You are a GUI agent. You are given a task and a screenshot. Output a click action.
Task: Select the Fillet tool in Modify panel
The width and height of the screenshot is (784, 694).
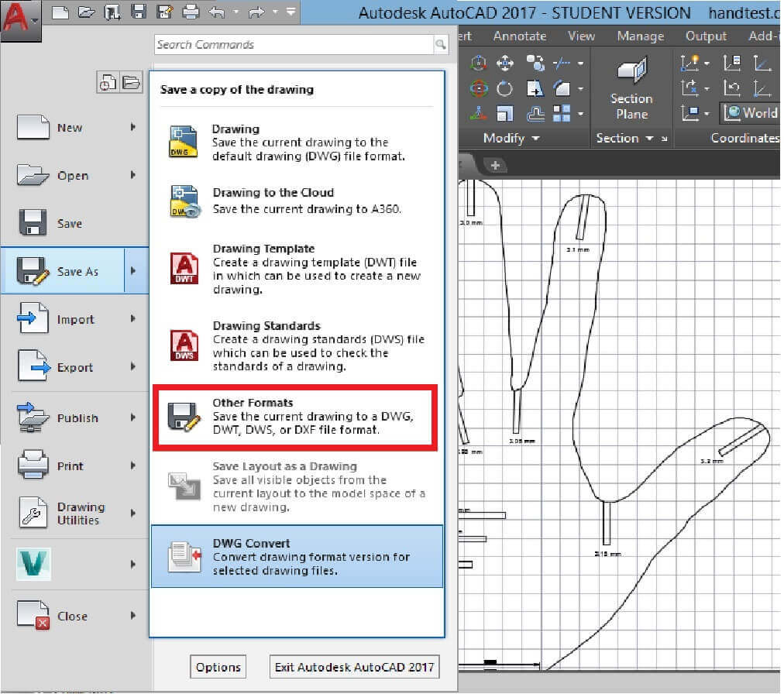pos(562,88)
